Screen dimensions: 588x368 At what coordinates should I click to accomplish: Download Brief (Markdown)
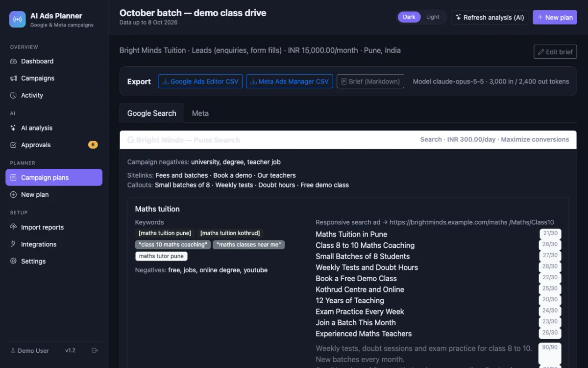click(370, 81)
